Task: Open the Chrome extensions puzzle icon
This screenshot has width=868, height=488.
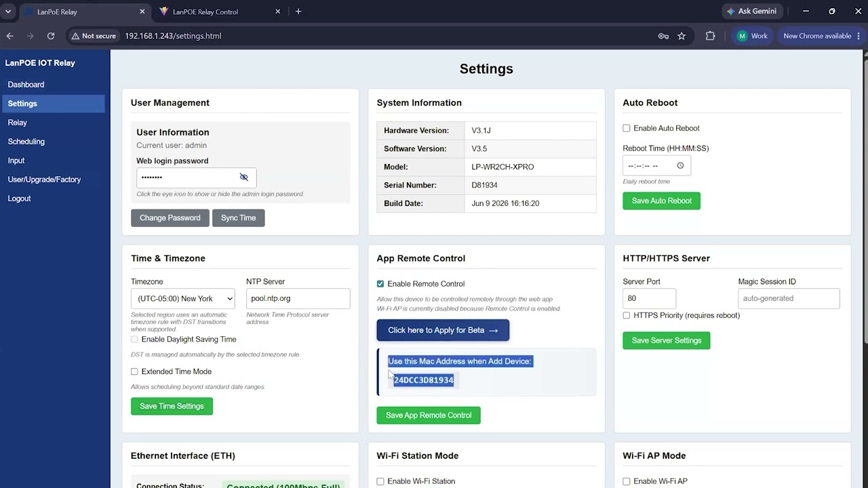Action: (x=710, y=36)
